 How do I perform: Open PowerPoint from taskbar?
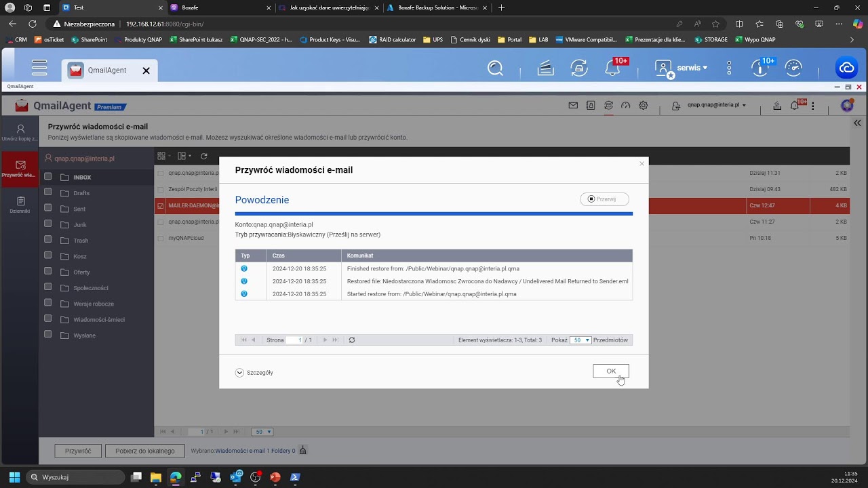(275, 477)
